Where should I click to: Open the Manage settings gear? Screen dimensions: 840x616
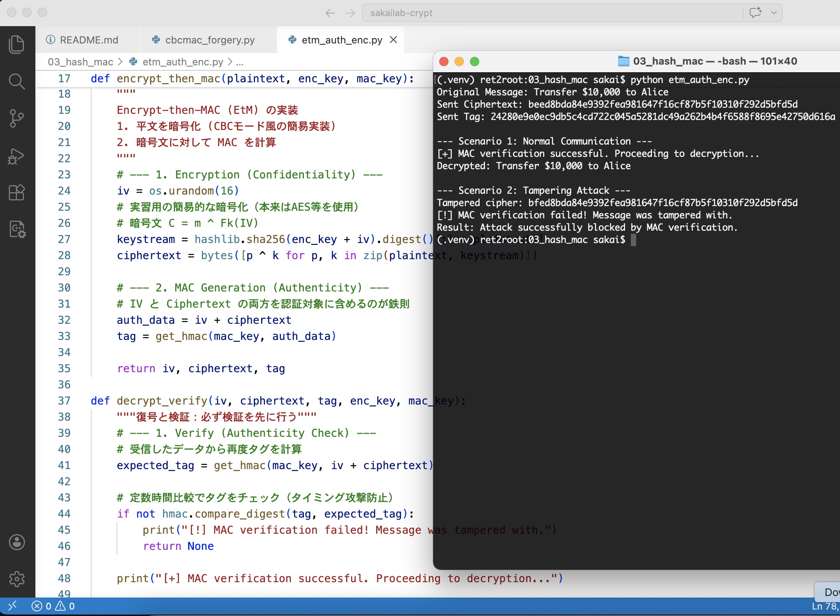tap(17, 579)
